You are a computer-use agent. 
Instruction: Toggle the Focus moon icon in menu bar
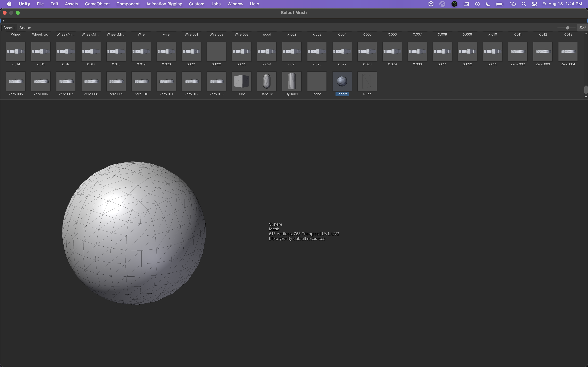[x=488, y=4]
